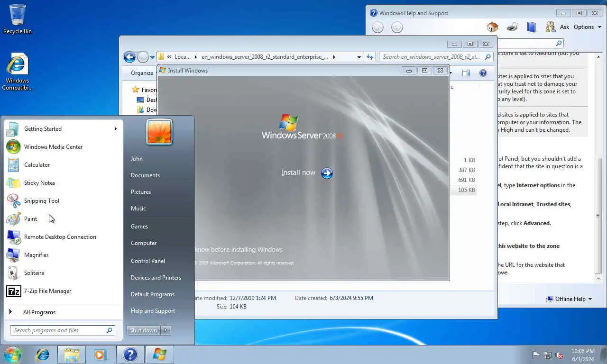Click Print icon in Help window
607x364 pixels.
coord(512,27)
